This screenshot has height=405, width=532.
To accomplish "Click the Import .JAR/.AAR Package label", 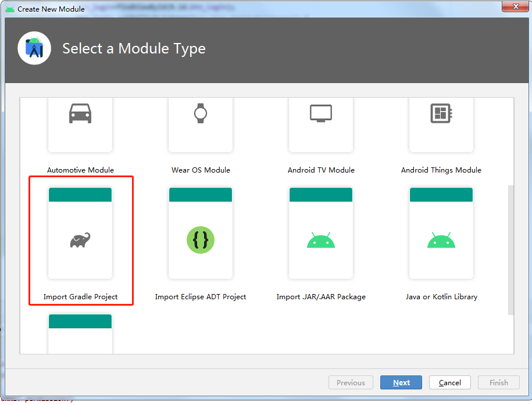I will point(321,297).
